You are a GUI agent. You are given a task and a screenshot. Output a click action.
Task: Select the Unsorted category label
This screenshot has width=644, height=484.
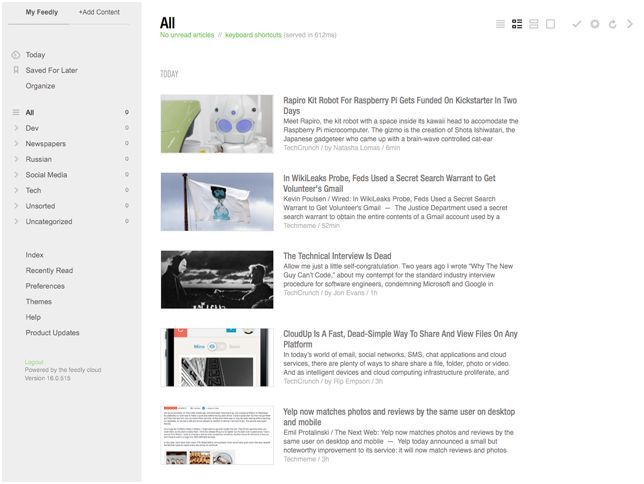point(40,206)
